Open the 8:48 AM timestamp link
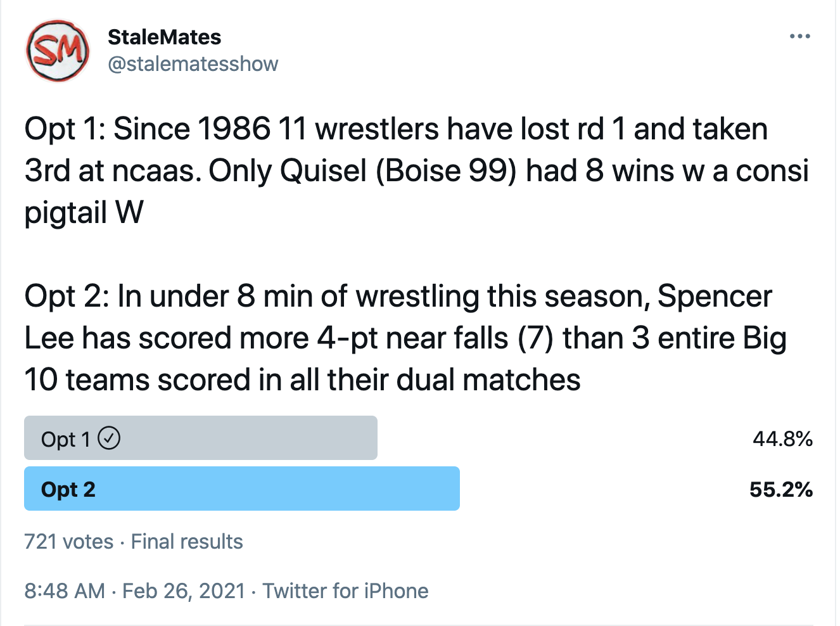Image resolution: width=840 pixels, height=626 pixels. click(x=65, y=591)
